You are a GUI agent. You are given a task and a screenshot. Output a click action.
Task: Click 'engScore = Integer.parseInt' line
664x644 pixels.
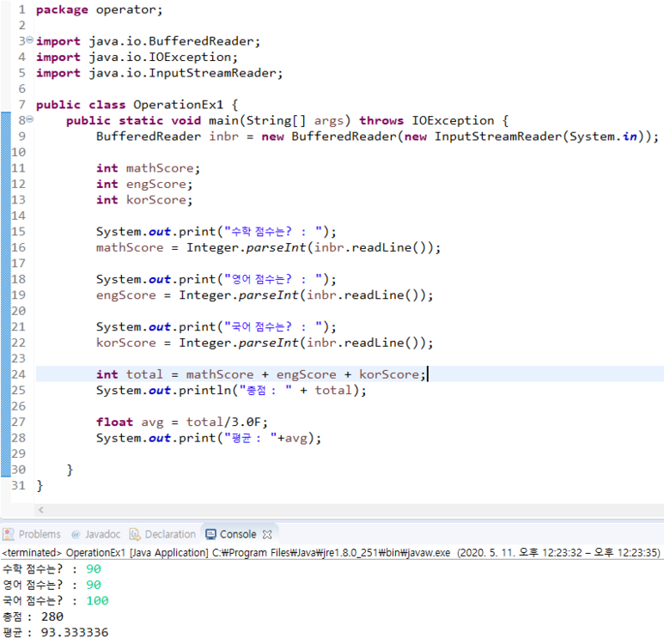(x=265, y=295)
